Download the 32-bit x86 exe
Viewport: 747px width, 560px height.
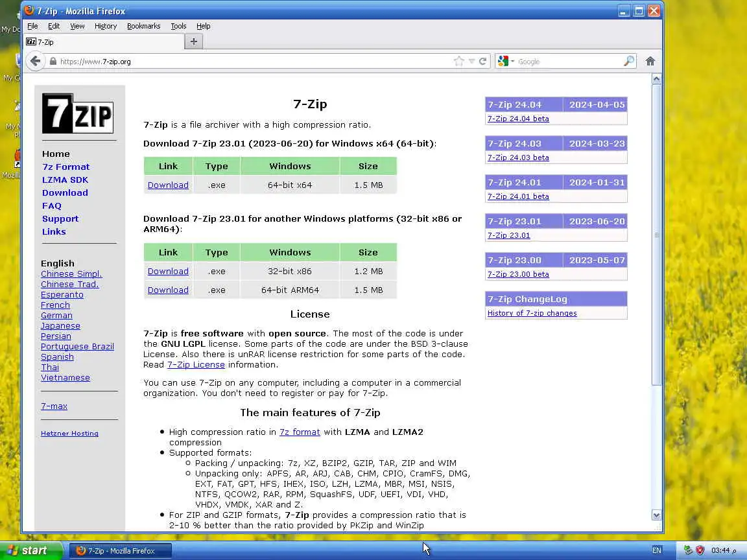click(168, 271)
